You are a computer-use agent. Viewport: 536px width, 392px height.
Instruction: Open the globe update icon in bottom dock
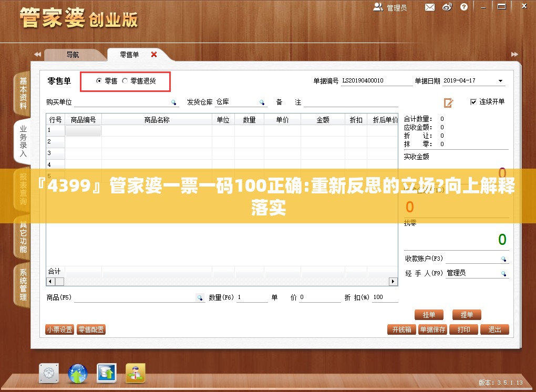pyautogui.click(x=78, y=373)
